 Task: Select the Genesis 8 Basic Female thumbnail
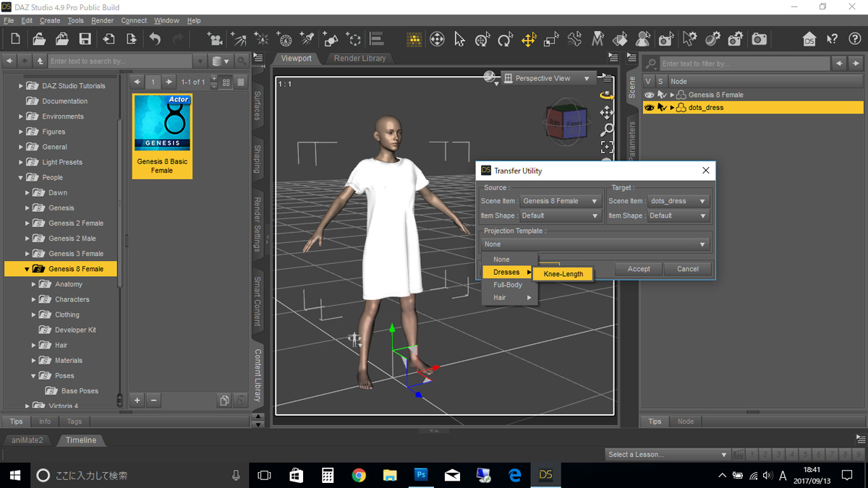tap(162, 136)
